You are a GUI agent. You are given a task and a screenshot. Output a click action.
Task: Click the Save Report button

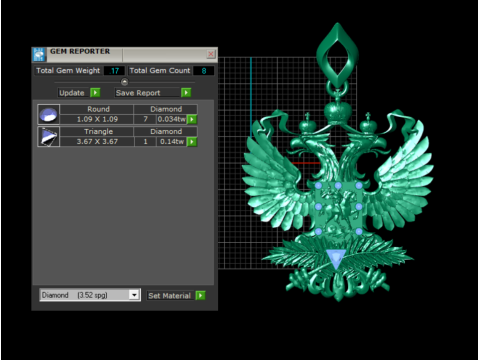tap(147, 93)
